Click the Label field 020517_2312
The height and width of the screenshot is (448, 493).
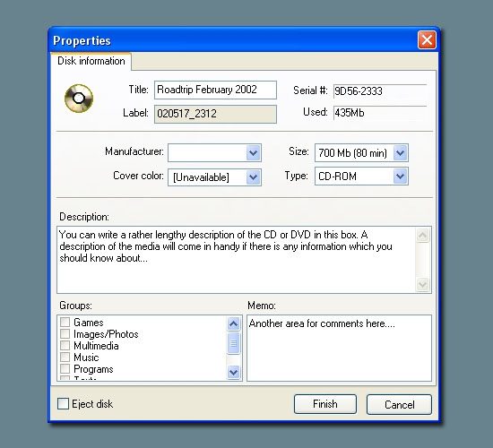(x=215, y=114)
